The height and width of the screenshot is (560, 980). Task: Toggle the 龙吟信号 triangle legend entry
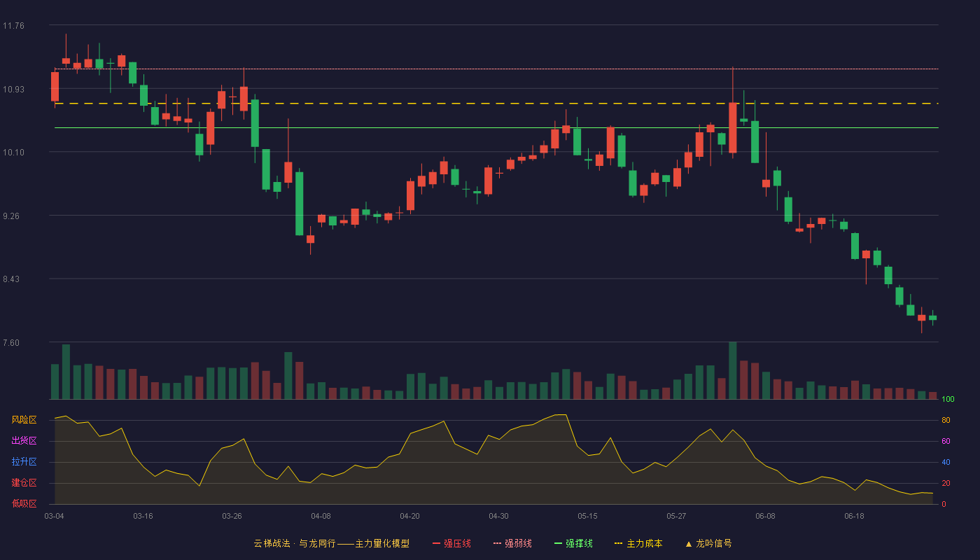(x=708, y=543)
